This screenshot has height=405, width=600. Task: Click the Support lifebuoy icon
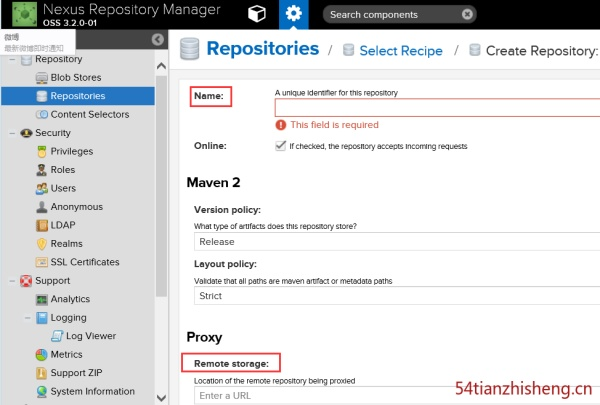coord(26,281)
